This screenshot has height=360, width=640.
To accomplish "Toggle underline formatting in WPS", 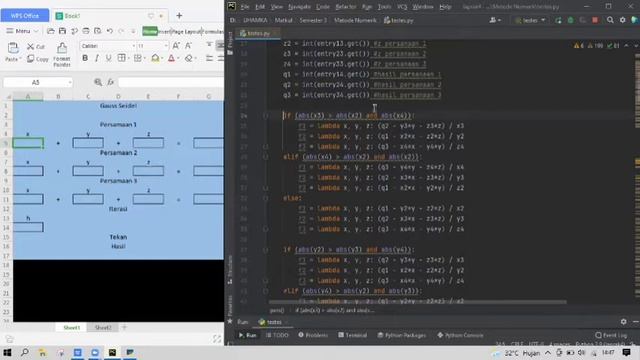I will pyautogui.click(x=108, y=58).
